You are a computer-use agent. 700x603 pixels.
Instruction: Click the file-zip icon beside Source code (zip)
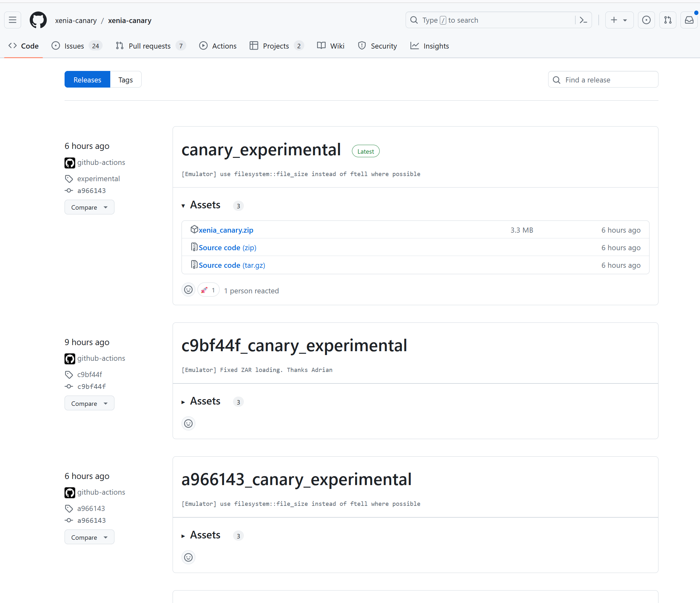194,247
